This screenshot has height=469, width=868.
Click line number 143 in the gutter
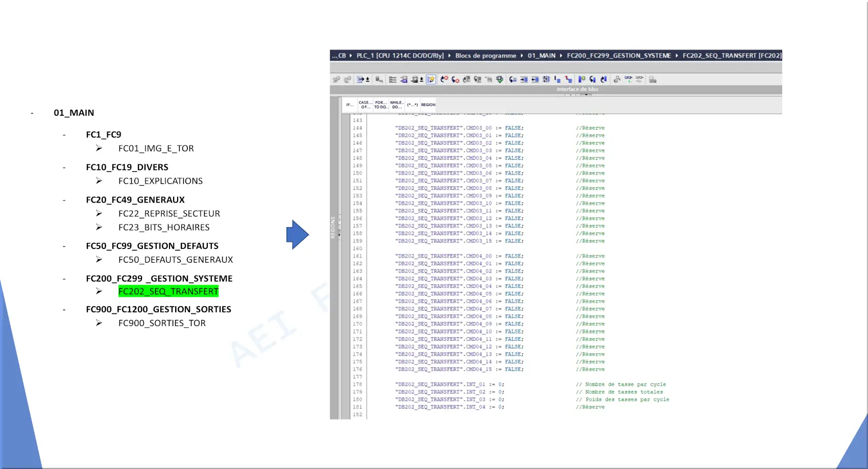click(x=357, y=120)
